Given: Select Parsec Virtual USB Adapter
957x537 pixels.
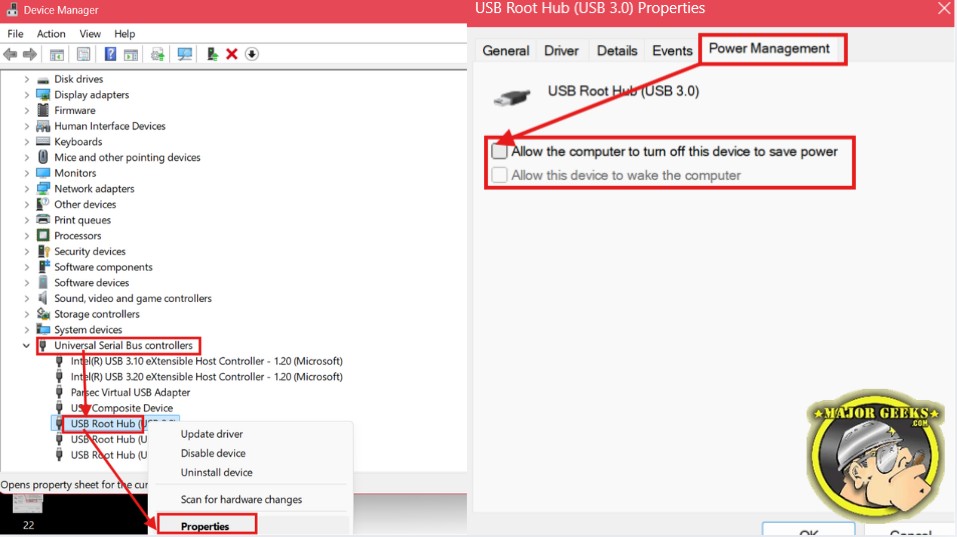Looking at the screenshot, I should (130, 392).
